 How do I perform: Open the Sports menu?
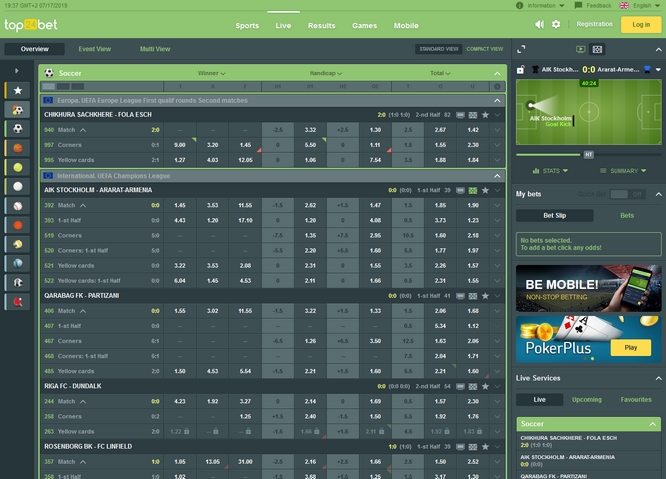point(247,25)
